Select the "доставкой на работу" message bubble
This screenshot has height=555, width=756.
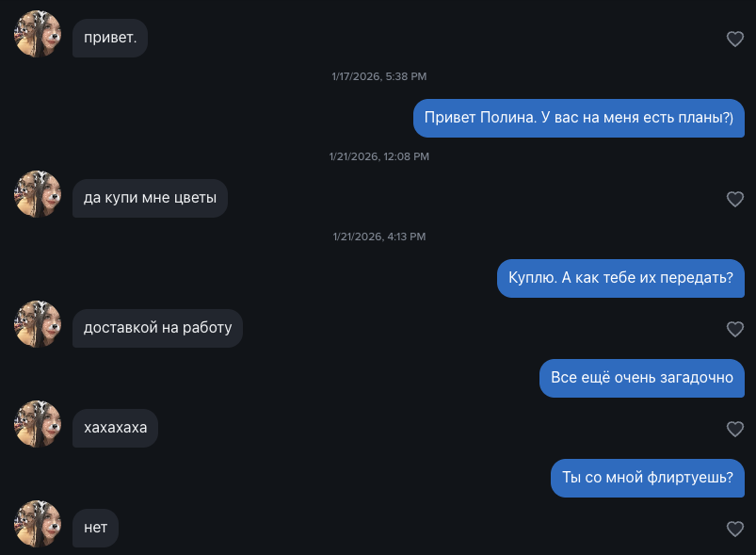point(157,328)
